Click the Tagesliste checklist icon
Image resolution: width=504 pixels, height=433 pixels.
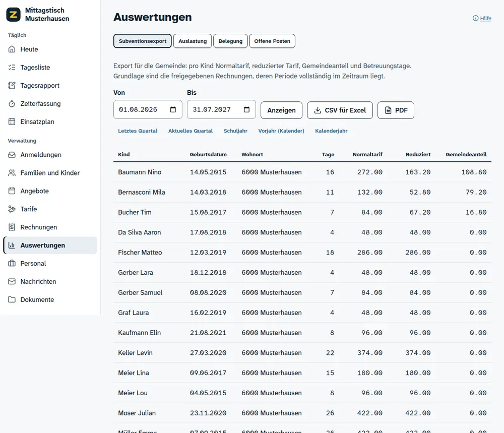[12, 67]
